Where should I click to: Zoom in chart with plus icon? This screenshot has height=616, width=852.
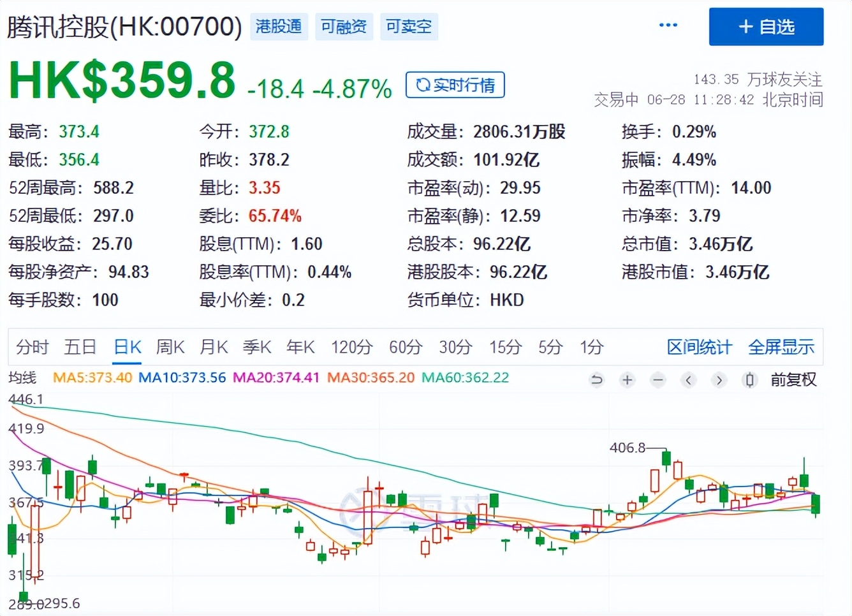(x=628, y=380)
